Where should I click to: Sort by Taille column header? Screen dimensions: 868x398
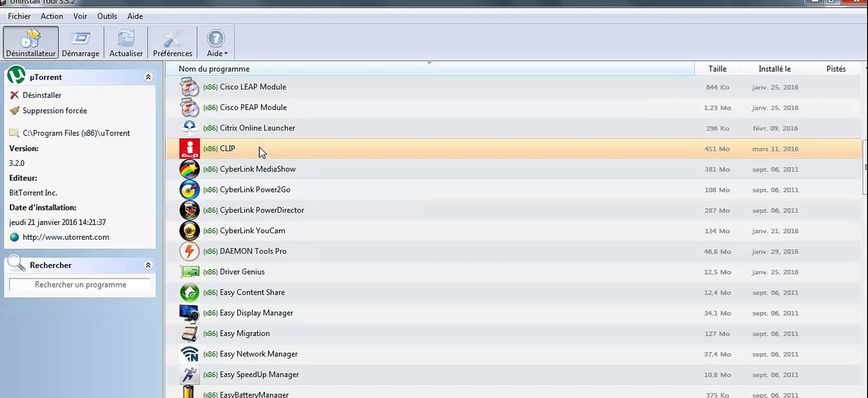[718, 69]
